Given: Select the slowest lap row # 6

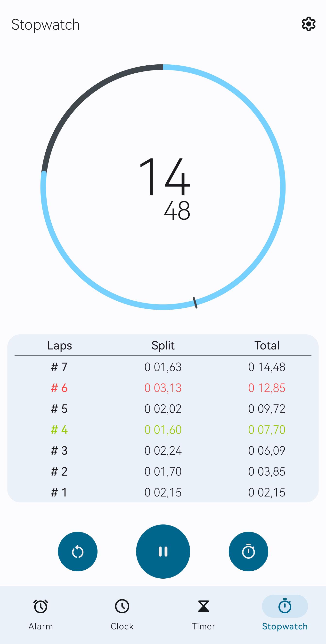Looking at the screenshot, I should tap(163, 388).
